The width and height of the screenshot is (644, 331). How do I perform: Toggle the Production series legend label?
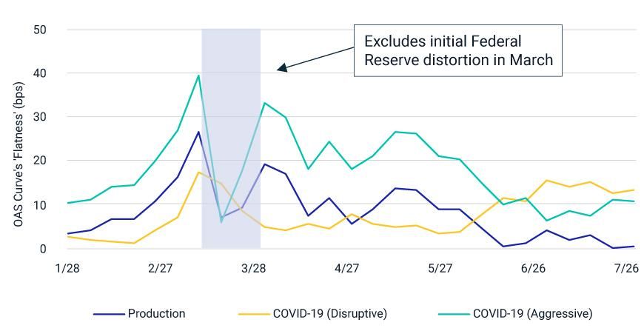pyautogui.click(x=156, y=314)
